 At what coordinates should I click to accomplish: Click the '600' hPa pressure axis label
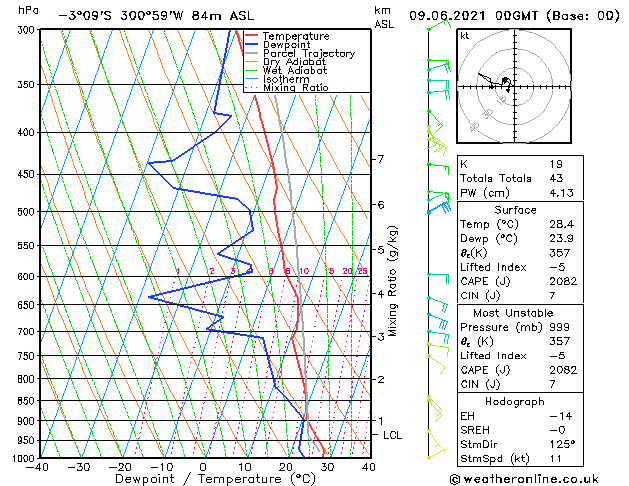[28, 277]
